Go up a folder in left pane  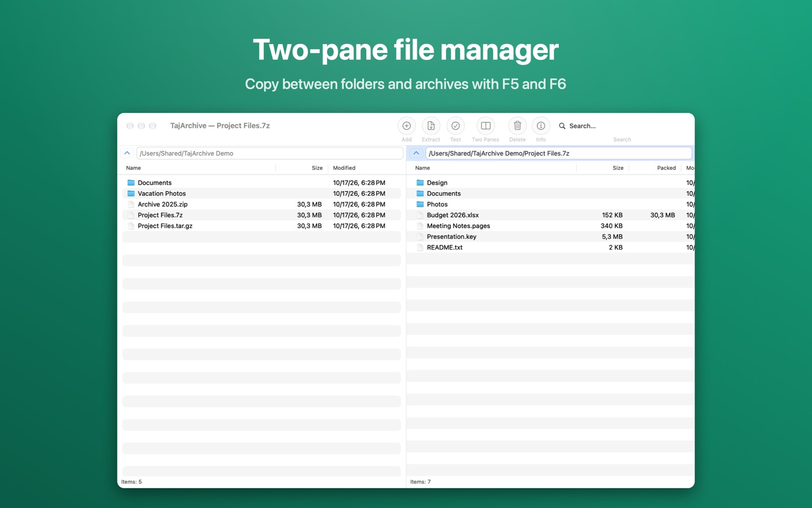127,153
